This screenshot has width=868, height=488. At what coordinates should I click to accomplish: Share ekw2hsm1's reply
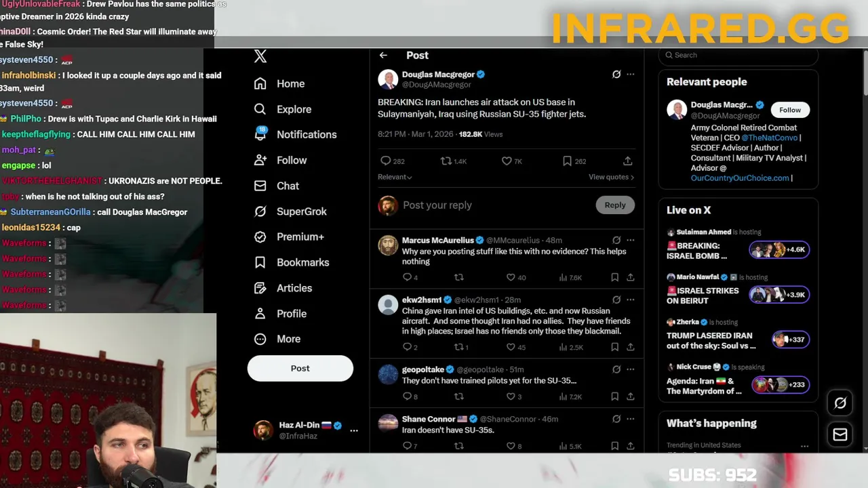click(630, 347)
